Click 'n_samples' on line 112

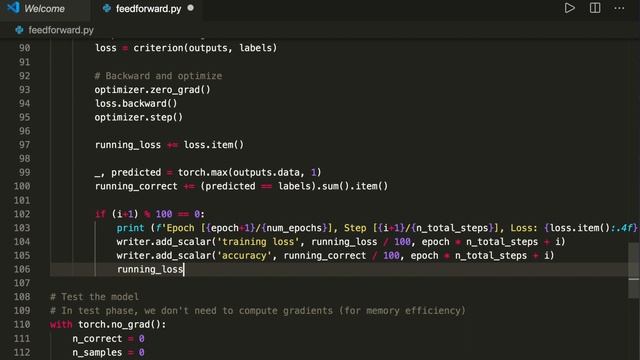[97, 352]
